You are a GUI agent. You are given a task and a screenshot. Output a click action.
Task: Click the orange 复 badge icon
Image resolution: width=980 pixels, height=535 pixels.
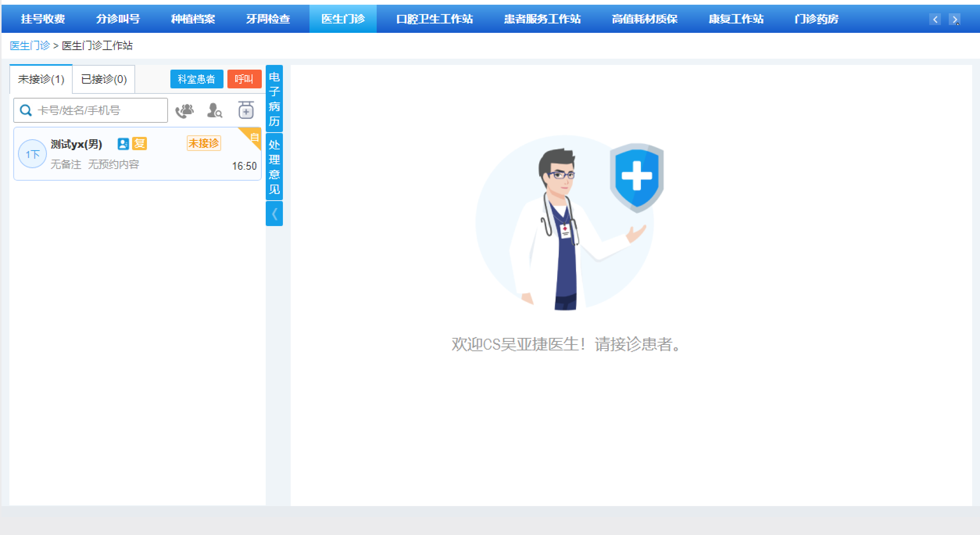point(139,144)
